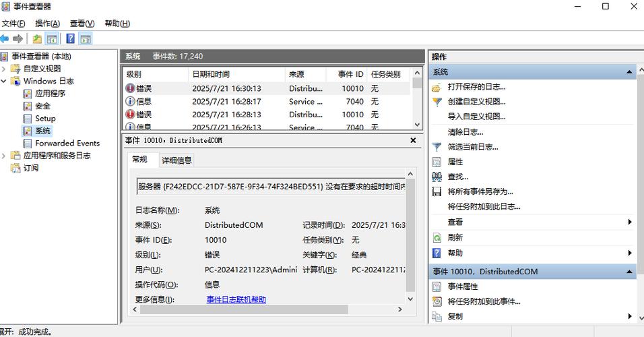644x337 pixels.
Task: Open the 复制 submenu arrow
Action: pyautogui.click(x=630, y=316)
